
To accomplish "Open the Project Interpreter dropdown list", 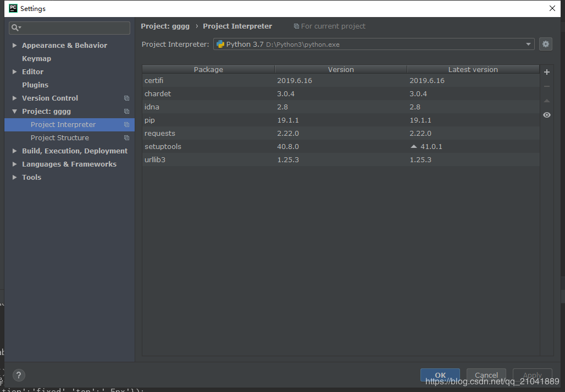I will point(528,44).
